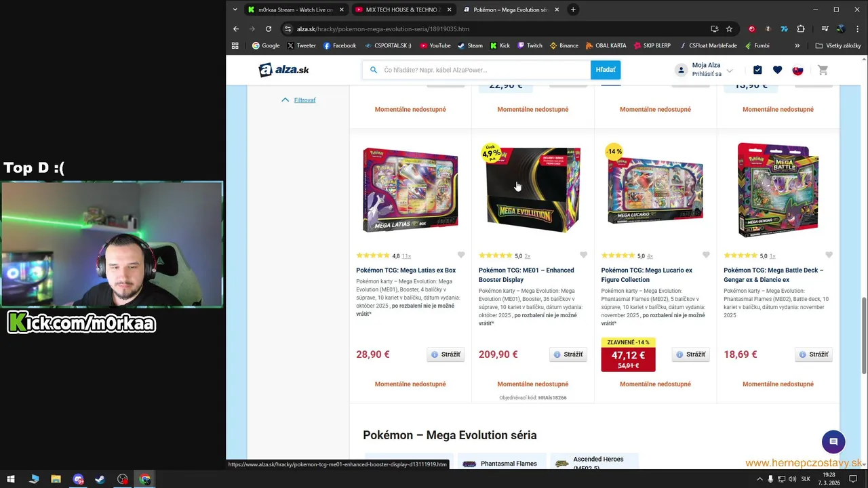Add ME01 Enhanced Booster Display to favourites
This screenshot has height=488, width=868.
click(x=583, y=255)
